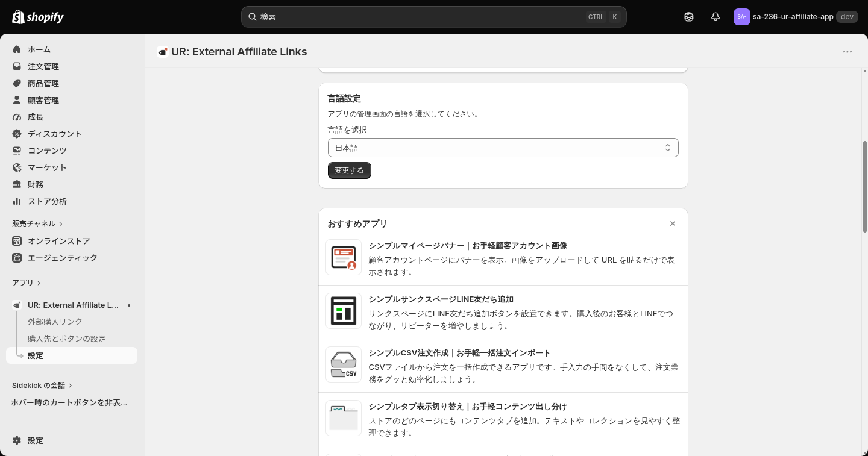Viewport: 868px width, 456px height.
Task: Click the Shopify logo
Action: point(38,17)
